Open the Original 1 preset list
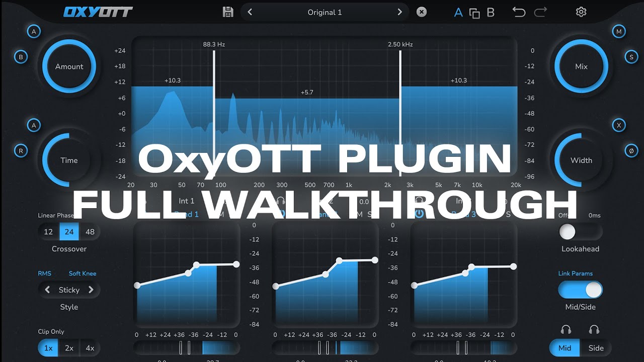The width and height of the screenshot is (644, 362). tap(325, 12)
